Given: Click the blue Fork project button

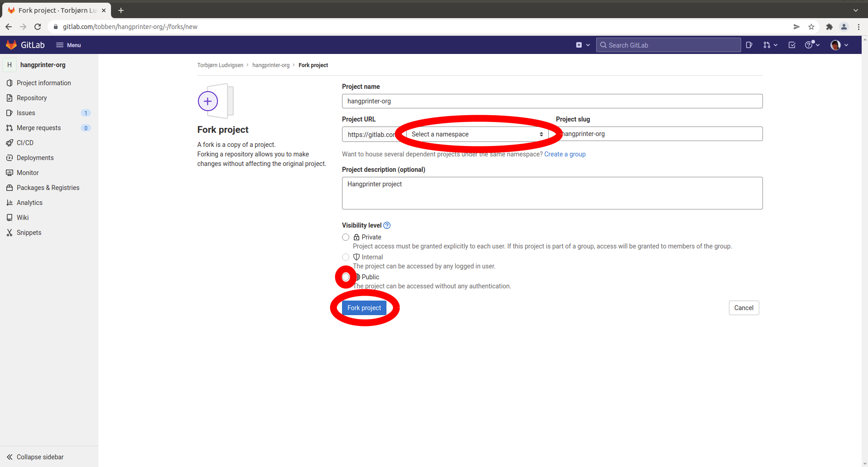Looking at the screenshot, I should coord(364,308).
